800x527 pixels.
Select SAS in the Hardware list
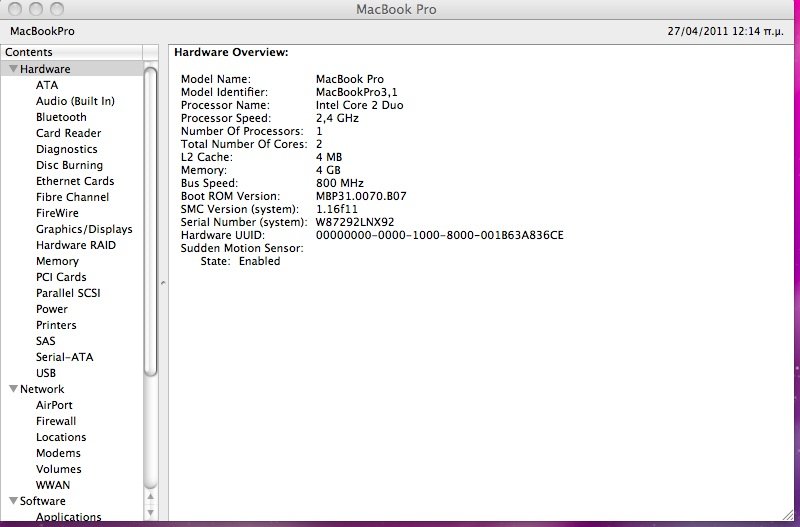tap(45, 341)
